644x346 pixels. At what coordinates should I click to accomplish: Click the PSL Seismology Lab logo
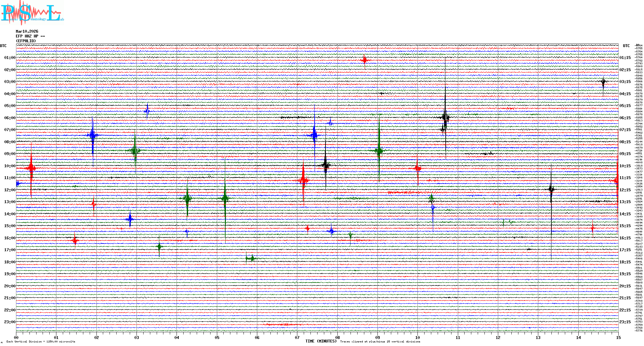[32, 13]
